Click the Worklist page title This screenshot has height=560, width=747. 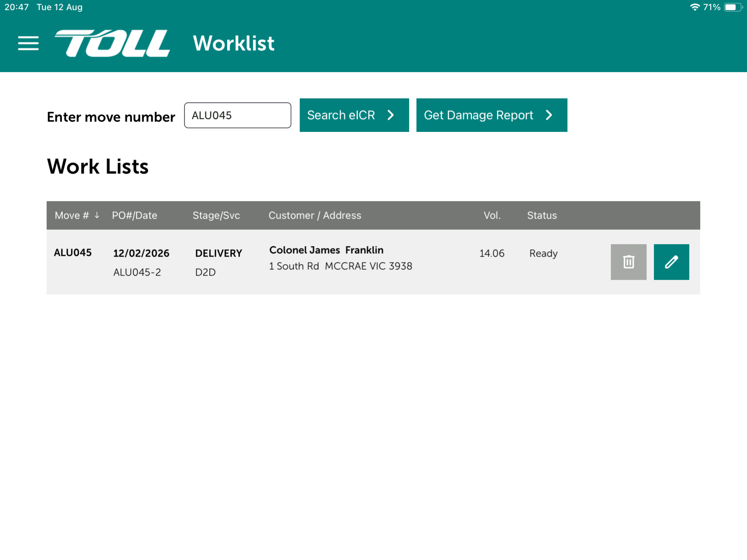(x=234, y=43)
